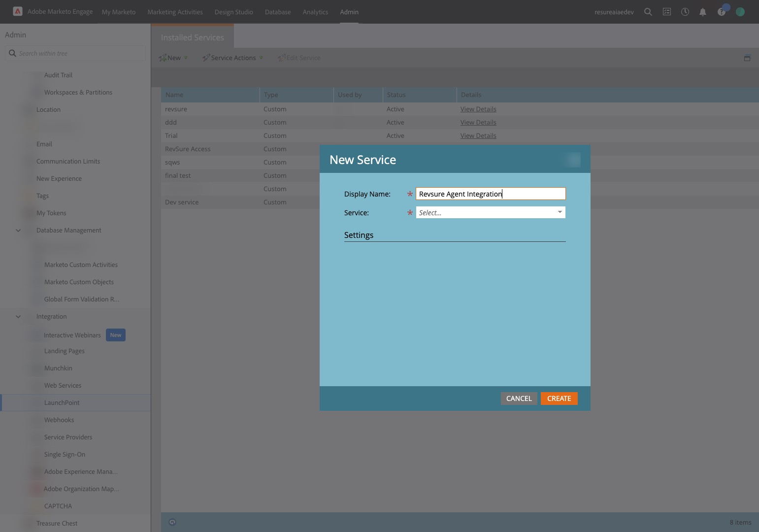Select Audit Trail in tree
Image resolution: width=759 pixels, height=532 pixels.
click(x=58, y=75)
